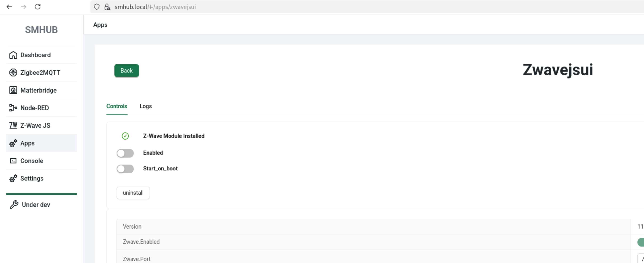Switch to the Logs tab
The height and width of the screenshot is (263, 644).
tap(145, 106)
